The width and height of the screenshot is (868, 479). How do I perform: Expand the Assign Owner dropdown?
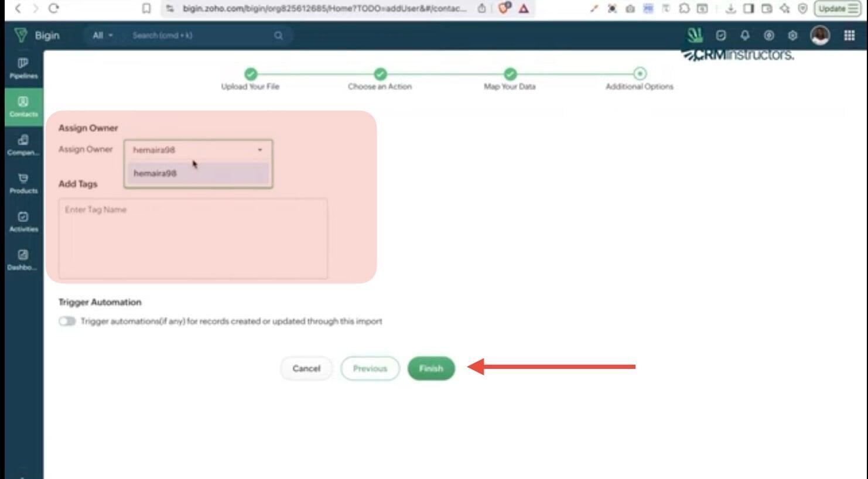(198, 150)
